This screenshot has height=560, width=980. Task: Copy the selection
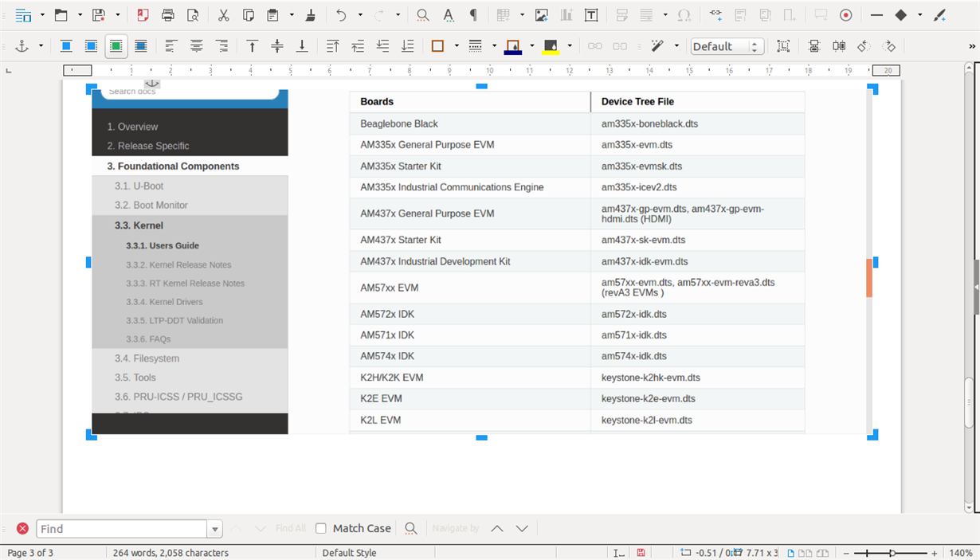click(x=248, y=15)
